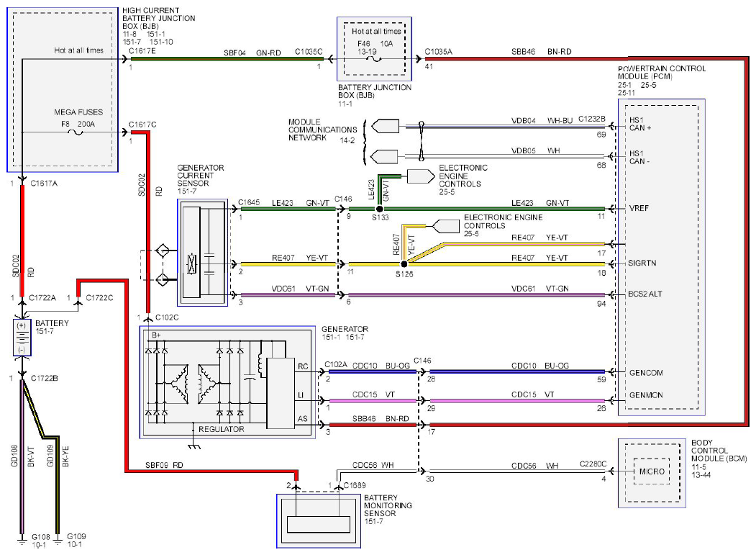Click the Generator Current Sensor component
Screen dimensions: 756x555
click(x=203, y=253)
